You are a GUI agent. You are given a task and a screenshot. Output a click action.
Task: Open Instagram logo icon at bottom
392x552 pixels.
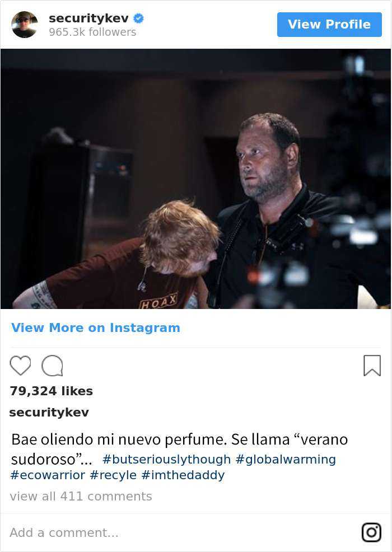tap(372, 532)
